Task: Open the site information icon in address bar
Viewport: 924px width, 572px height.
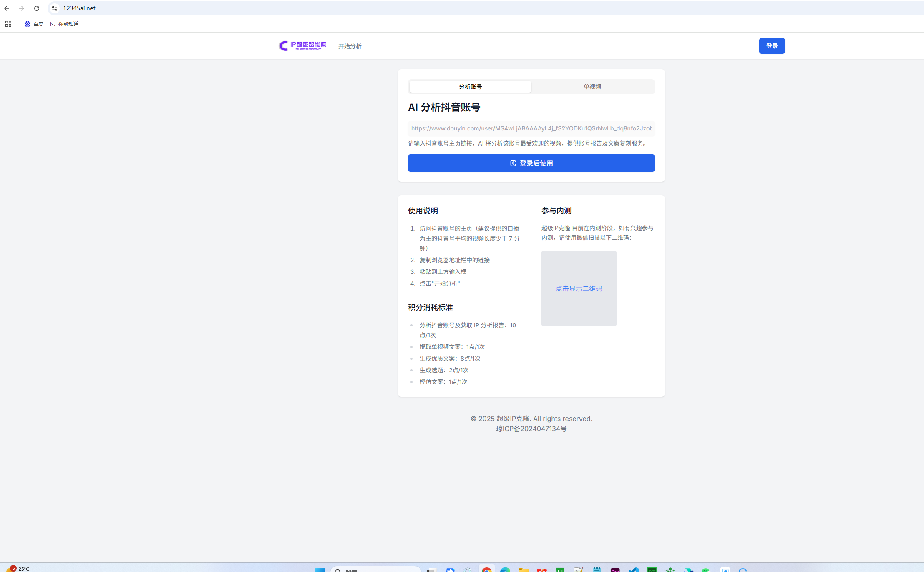Action: click(55, 8)
